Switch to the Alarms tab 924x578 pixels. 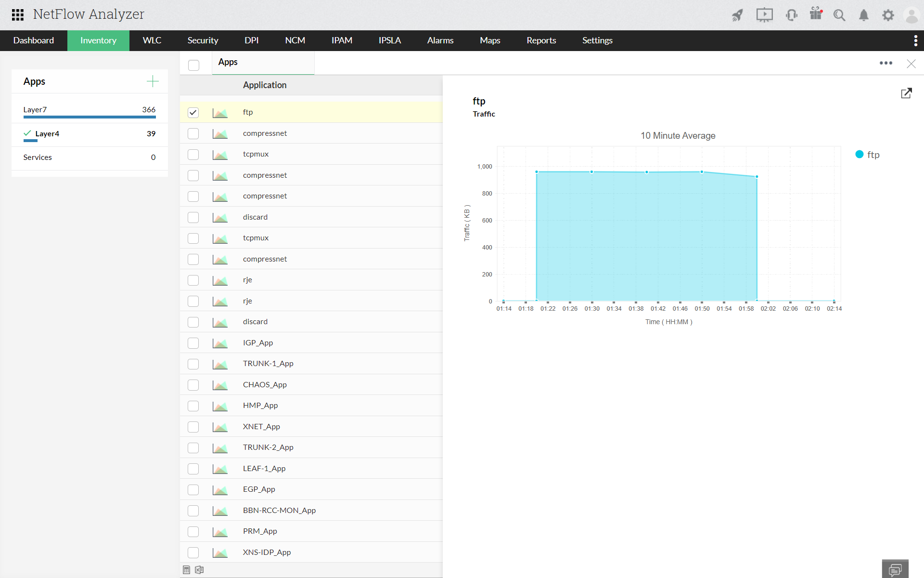tap(440, 40)
